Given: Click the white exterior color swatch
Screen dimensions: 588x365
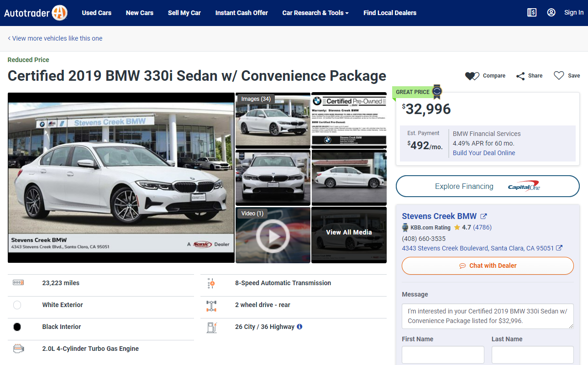Looking at the screenshot, I should (x=17, y=305).
